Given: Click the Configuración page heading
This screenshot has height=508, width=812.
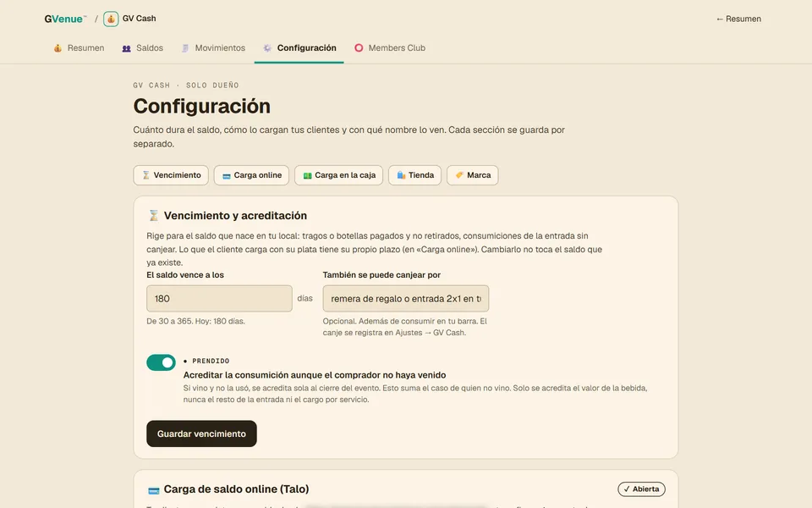Looking at the screenshot, I should tap(202, 107).
